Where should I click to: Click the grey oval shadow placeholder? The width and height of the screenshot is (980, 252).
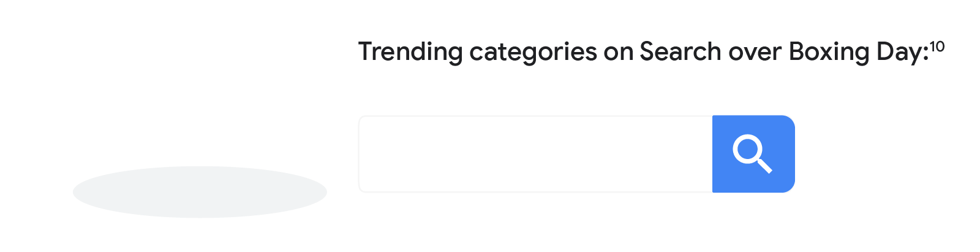[200, 192]
